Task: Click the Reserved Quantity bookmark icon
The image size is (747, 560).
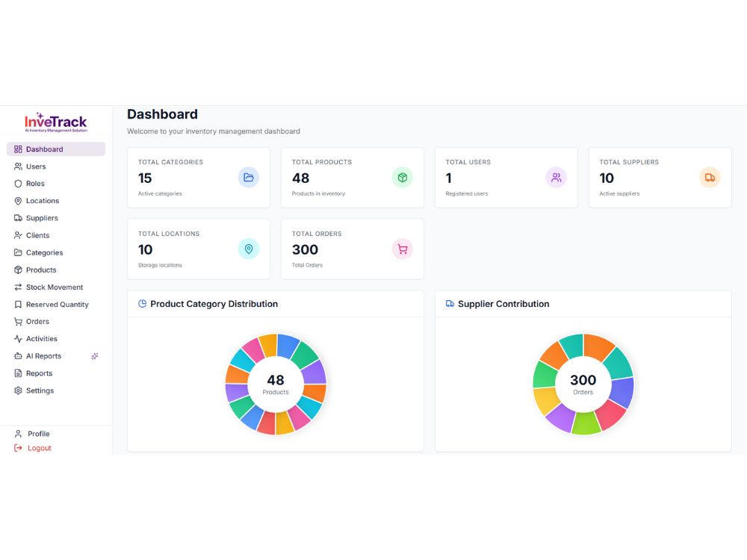Action: click(x=18, y=305)
